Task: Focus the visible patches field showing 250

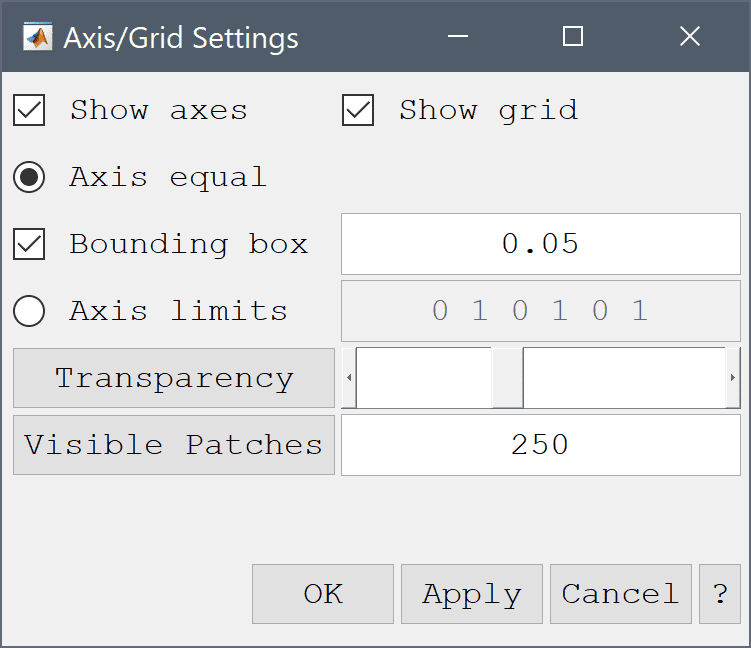Action: click(x=540, y=445)
